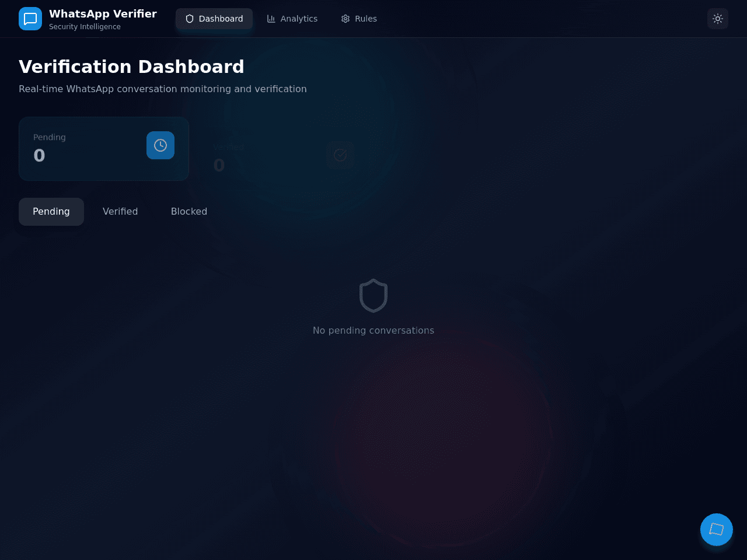
Task: Open the floating chat button
Action: pyautogui.click(x=717, y=530)
